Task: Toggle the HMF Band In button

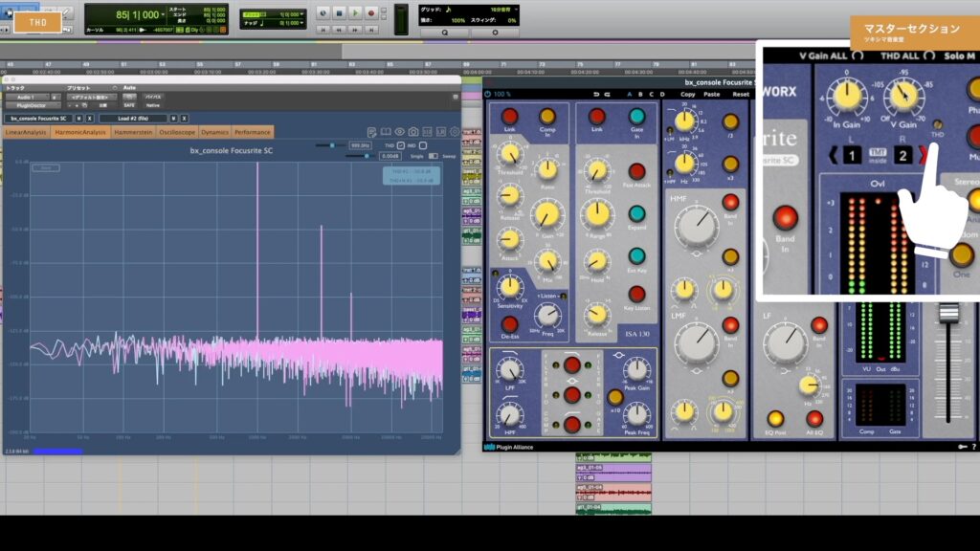Action: (x=730, y=202)
